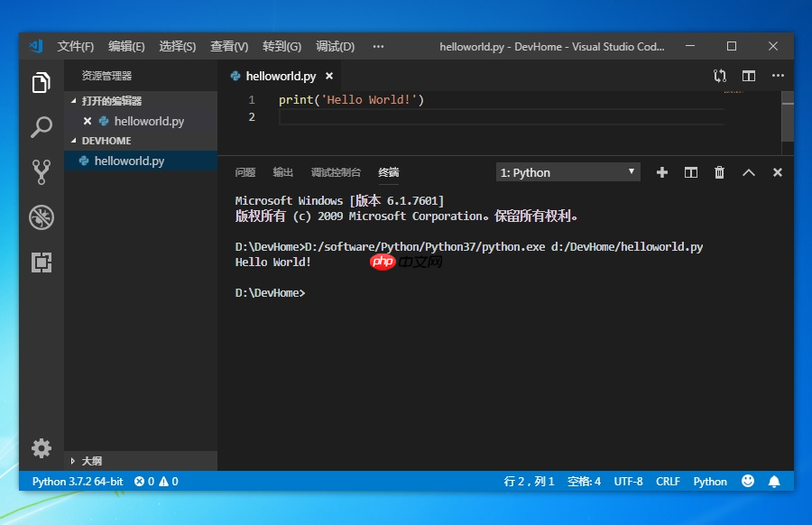Maximize the panel with the chevron icon

[x=748, y=171]
